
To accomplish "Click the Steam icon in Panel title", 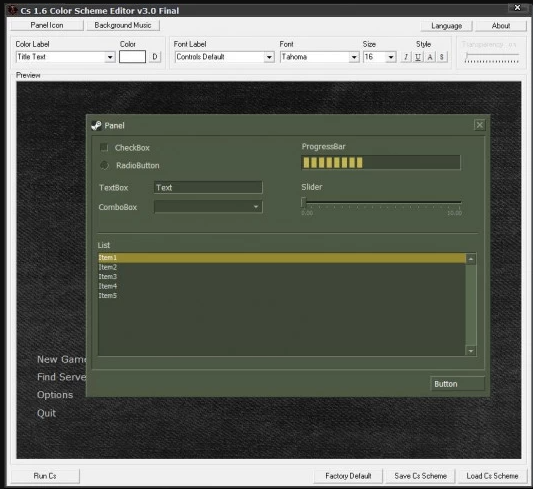I will pos(96,125).
